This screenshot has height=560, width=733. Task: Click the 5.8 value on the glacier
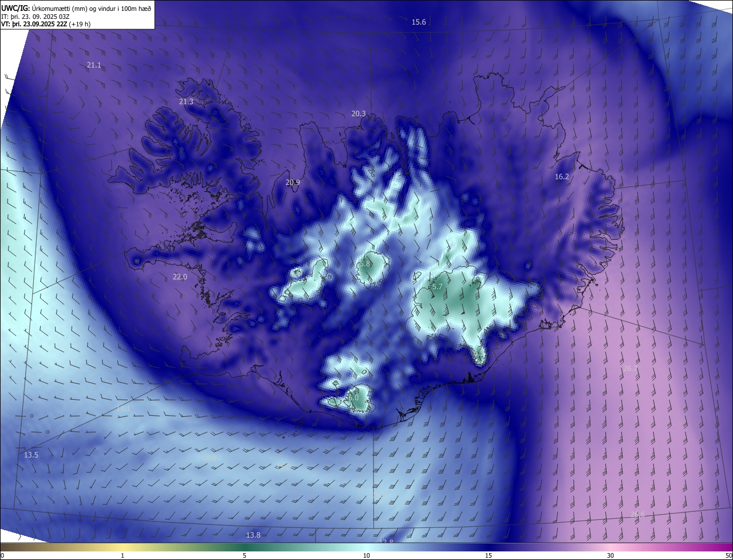(365, 264)
